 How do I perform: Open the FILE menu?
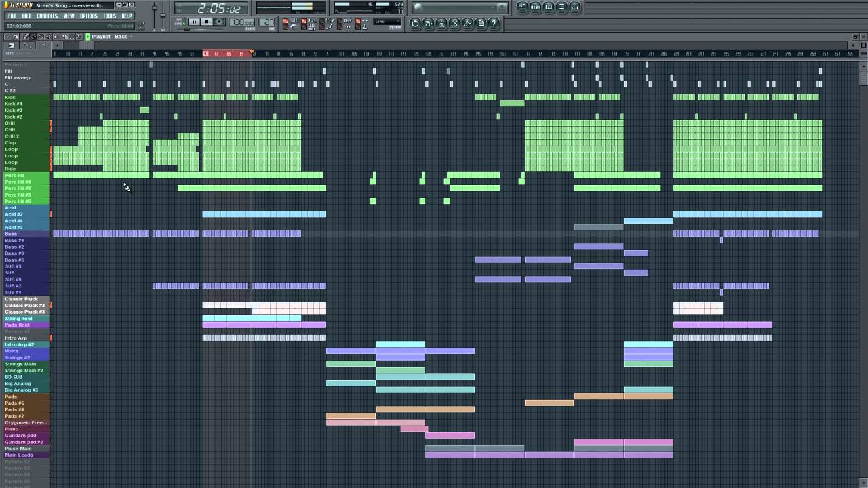click(12, 16)
